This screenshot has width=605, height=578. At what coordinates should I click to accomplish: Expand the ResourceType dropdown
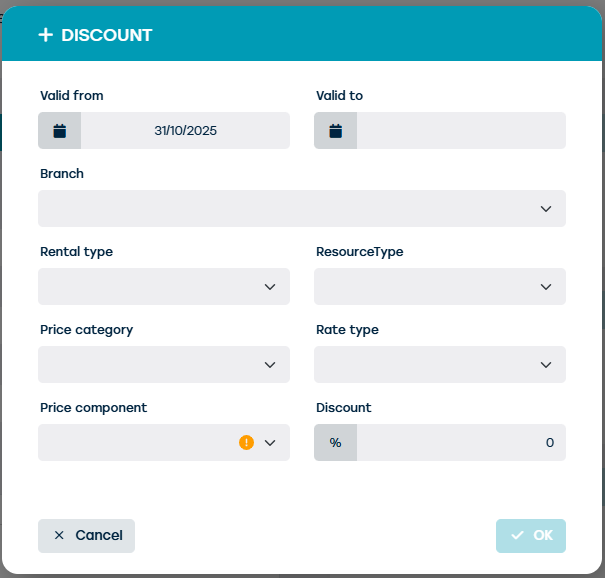click(545, 287)
